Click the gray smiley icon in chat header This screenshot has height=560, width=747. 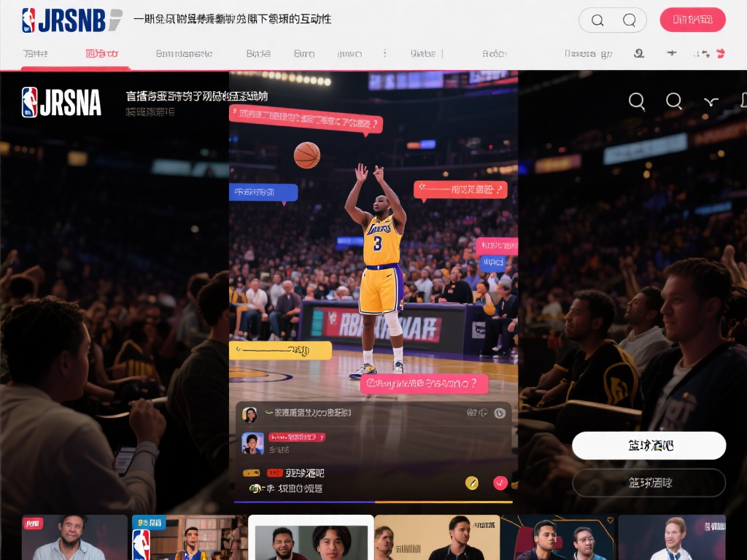click(500, 413)
